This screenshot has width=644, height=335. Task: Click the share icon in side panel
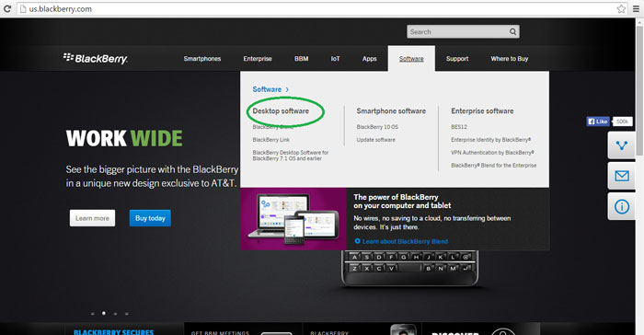(621, 145)
